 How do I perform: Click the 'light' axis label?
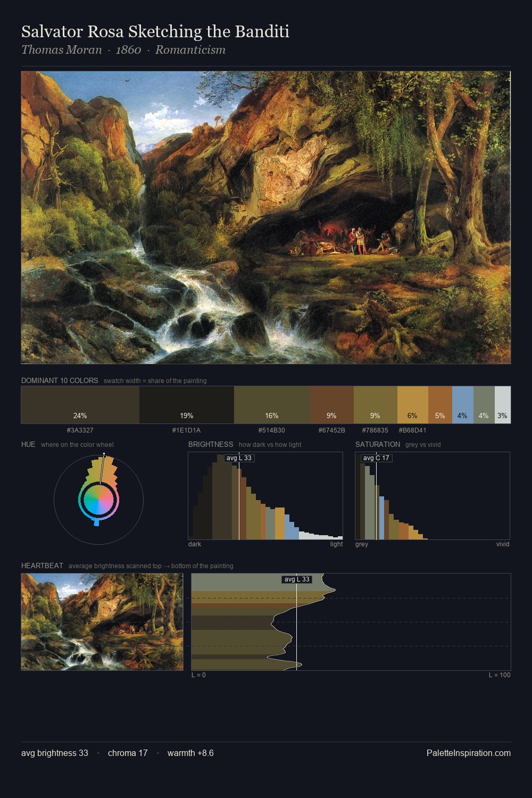point(337,544)
